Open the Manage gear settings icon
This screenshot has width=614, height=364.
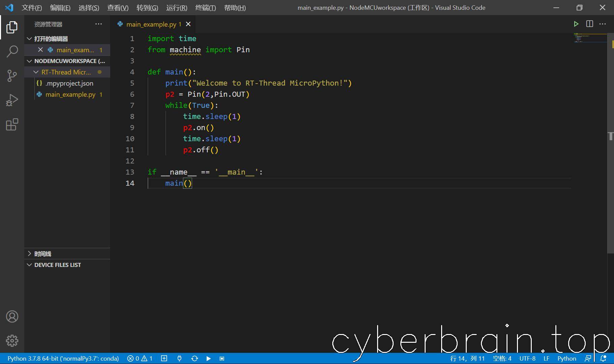(12, 341)
